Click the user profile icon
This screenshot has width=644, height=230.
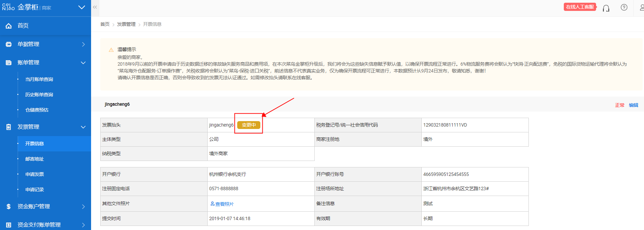[x=642, y=7]
